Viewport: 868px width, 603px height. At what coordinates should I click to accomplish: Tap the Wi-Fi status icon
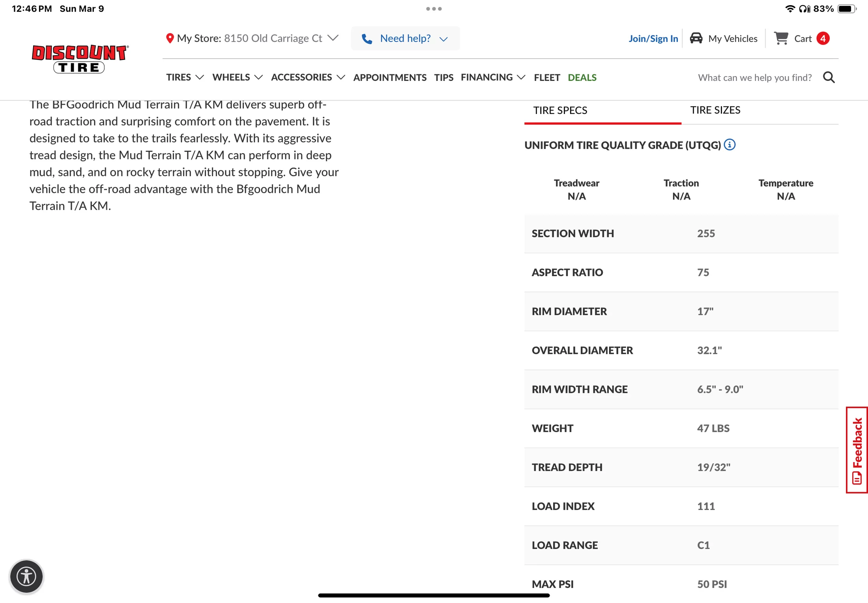point(790,9)
